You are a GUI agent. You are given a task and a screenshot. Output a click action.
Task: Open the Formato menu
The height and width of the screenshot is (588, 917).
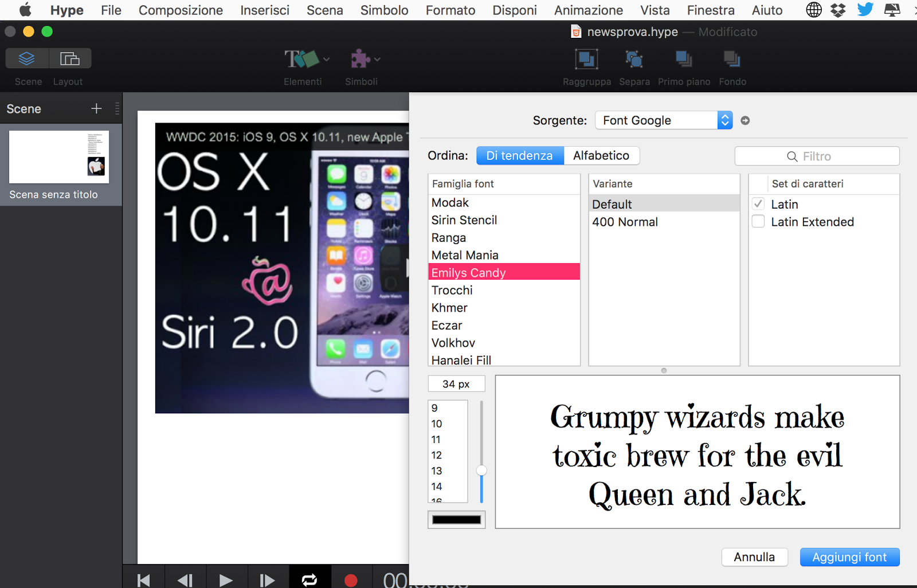click(x=450, y=10)
